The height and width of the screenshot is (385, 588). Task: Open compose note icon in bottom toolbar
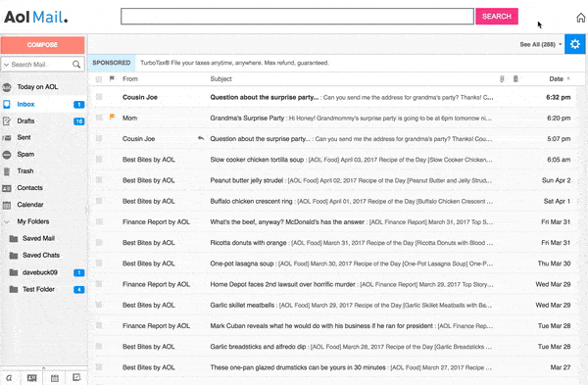[x=76, y=377]
